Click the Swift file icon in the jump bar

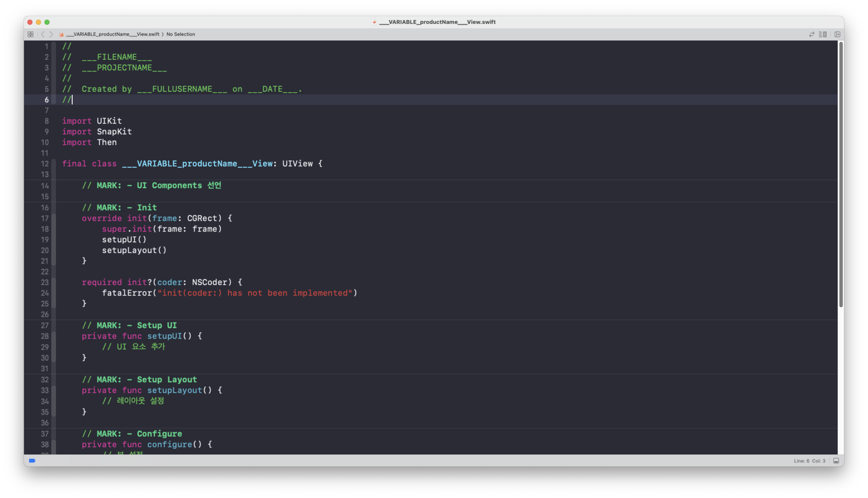pos(61,34)
